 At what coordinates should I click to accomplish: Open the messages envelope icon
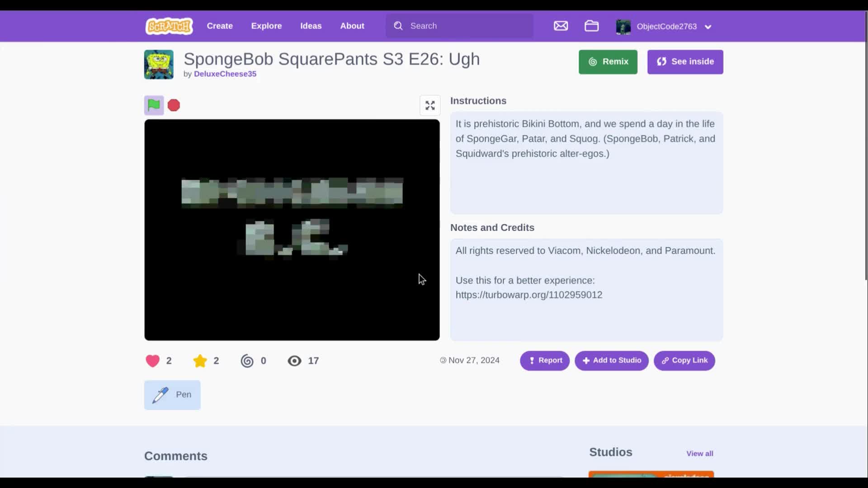[561, 26]
